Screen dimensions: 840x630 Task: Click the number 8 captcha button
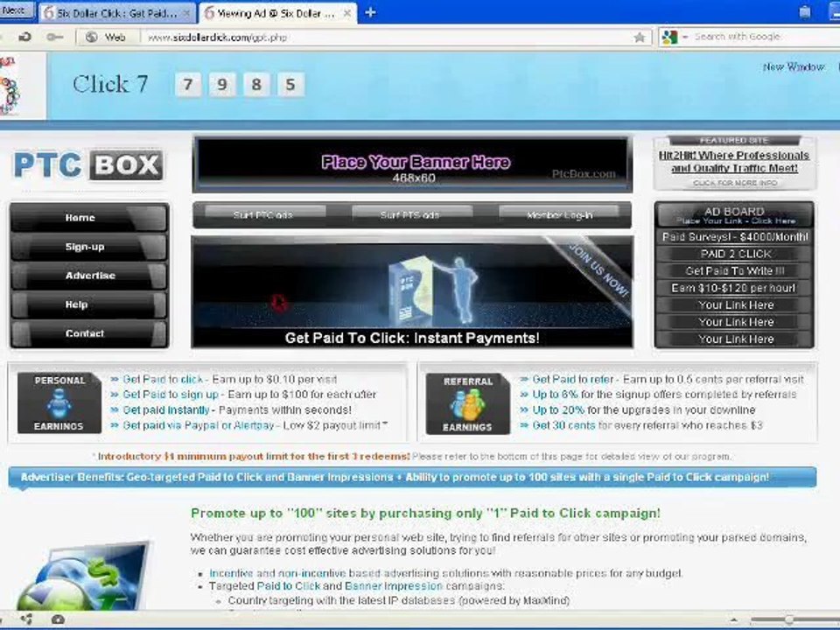(256, 85)
